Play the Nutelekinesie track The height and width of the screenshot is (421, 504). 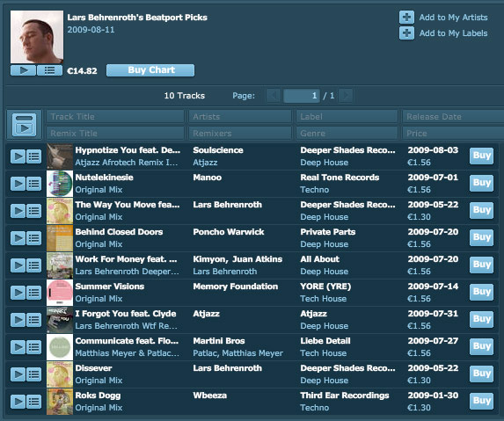pos(18,184)
